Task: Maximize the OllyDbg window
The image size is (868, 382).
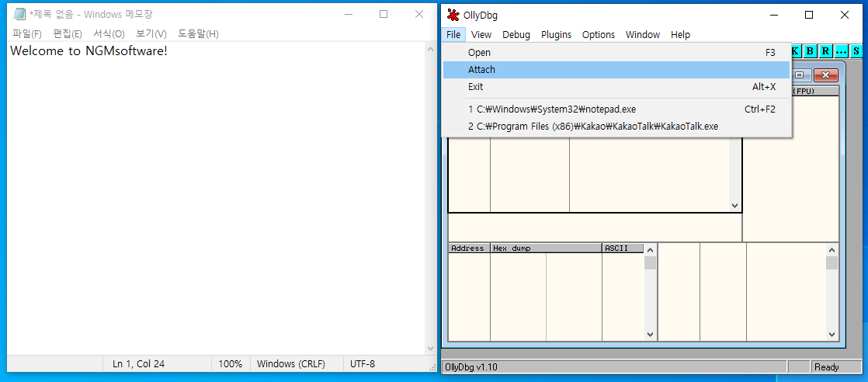Action: pos(809,15)
